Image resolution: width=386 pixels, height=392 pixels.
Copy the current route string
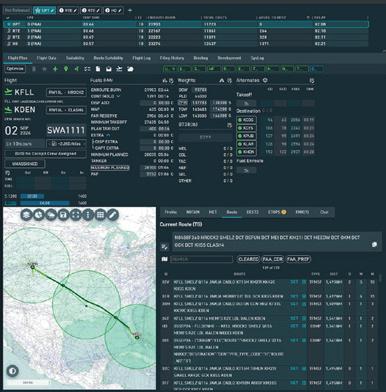tap(374, 245)
